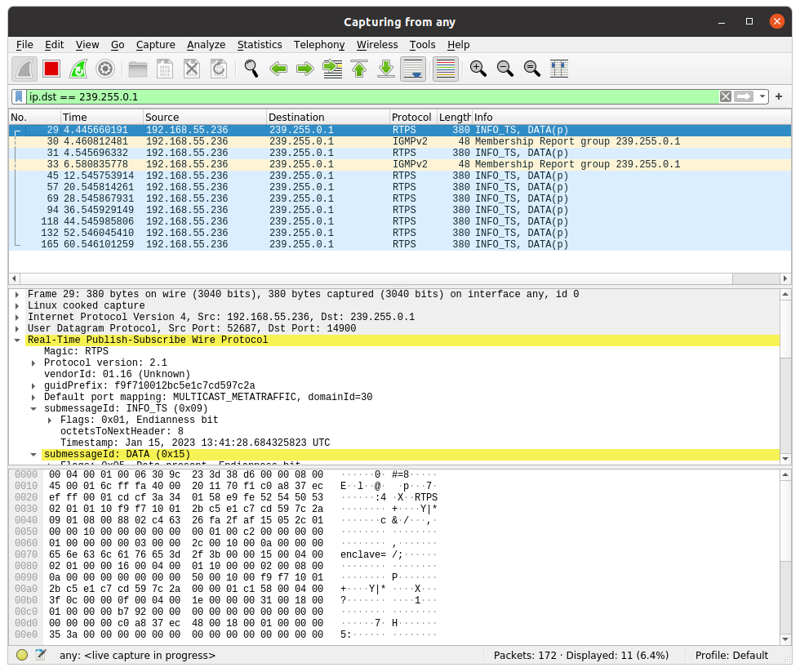The width and height of the screenshot is (800, 672).
Task: Open the Statistics menu
Action: [260, 45]
